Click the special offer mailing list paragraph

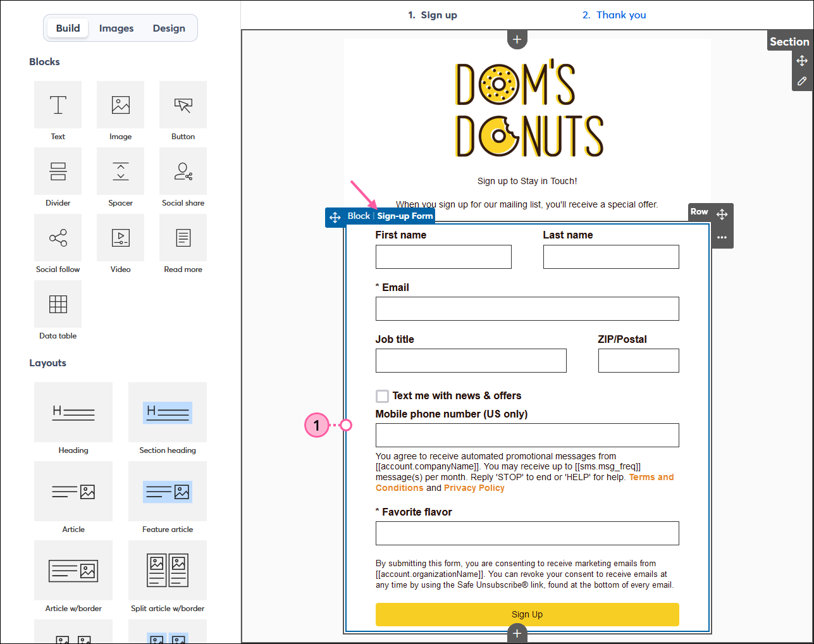tap(527, 204)
